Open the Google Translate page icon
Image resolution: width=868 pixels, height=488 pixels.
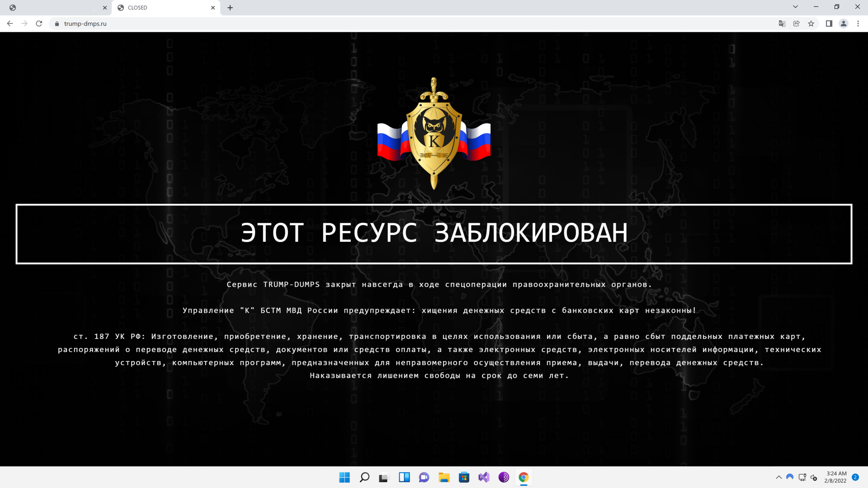pyautogui.click(x=782, y=23)
